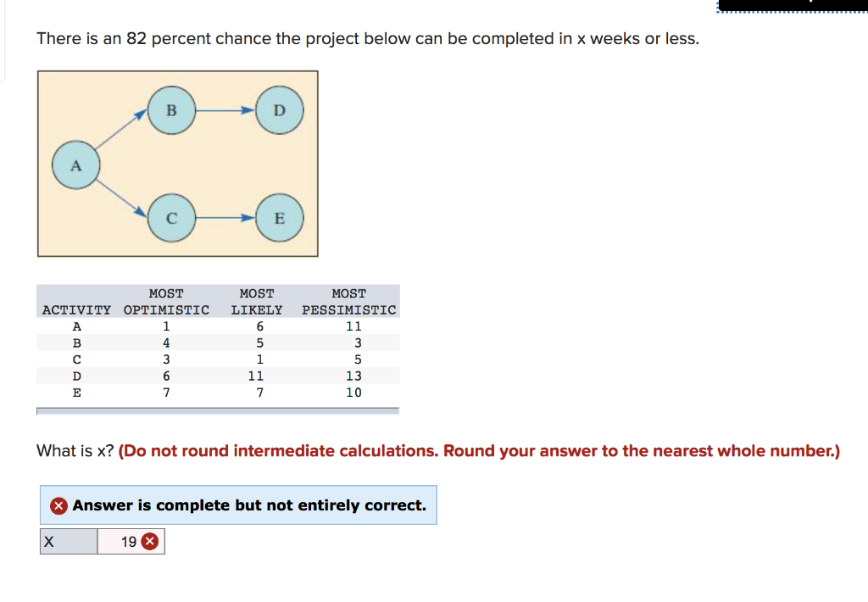The image size is (868, 602).
Task: Click node C in the project diagram
Action: (172, 218)
